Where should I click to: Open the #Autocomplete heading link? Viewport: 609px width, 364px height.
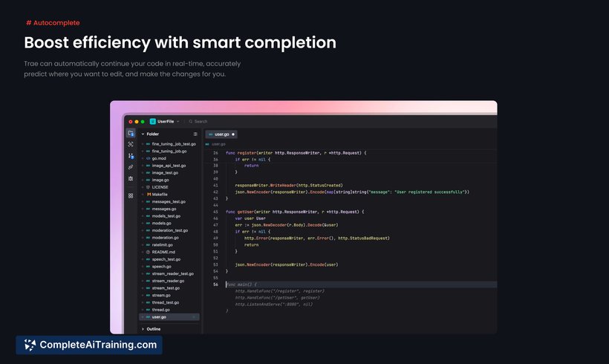[53, 23]
